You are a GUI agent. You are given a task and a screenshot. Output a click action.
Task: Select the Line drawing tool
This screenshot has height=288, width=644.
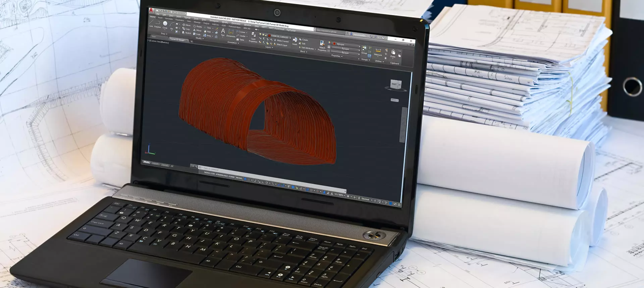[x=151, y=22]
